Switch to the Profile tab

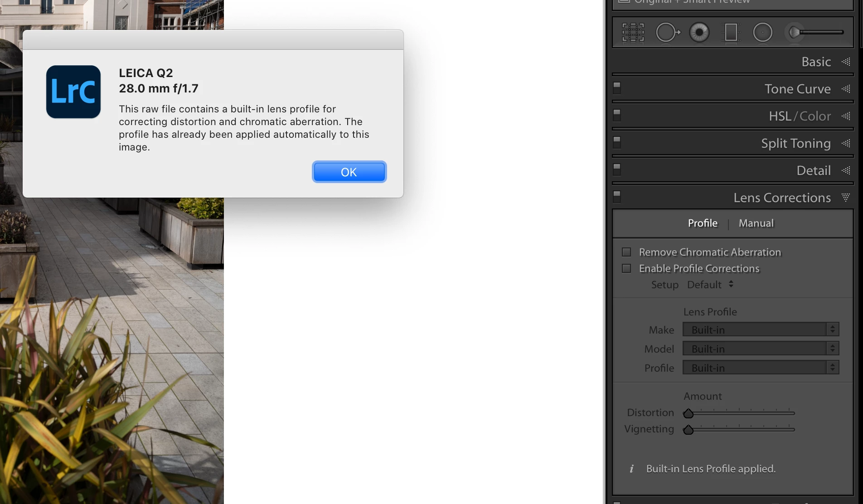click(x=703, y=223)
